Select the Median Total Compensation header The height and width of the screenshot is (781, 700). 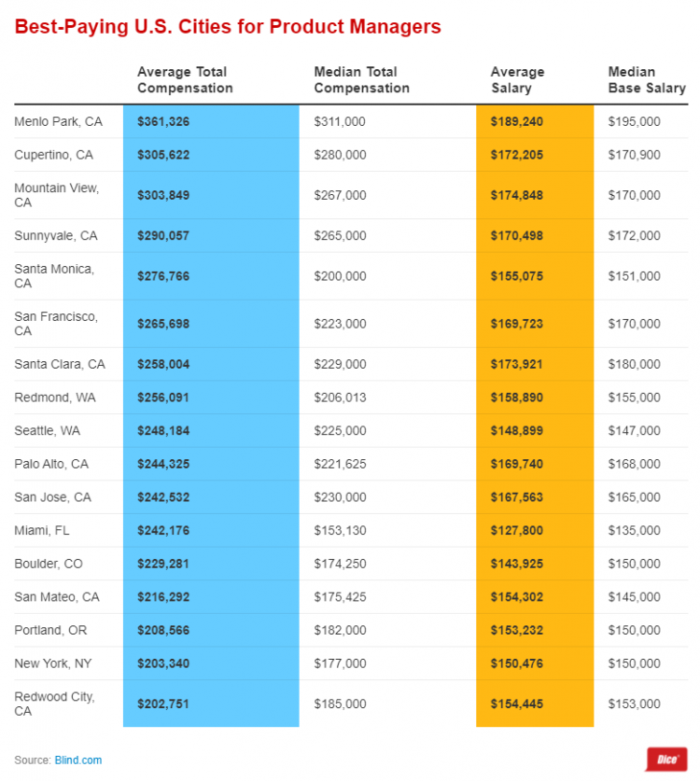362,80
